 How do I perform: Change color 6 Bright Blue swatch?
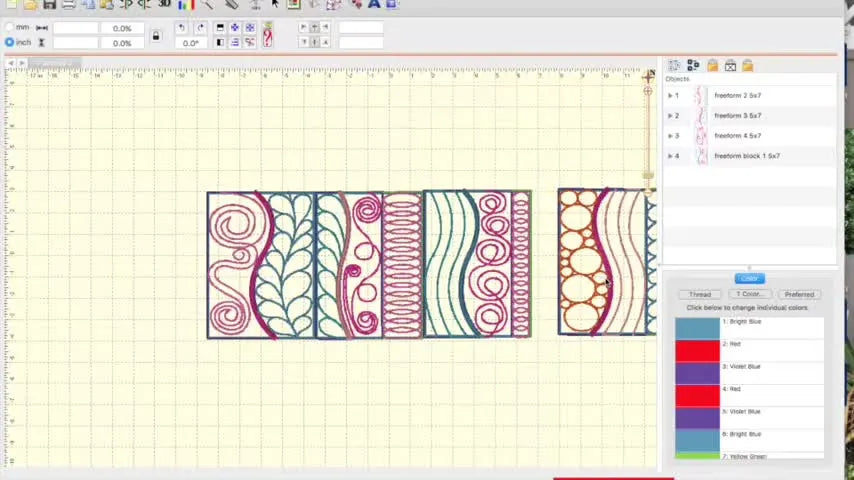[x=697, y=441]
